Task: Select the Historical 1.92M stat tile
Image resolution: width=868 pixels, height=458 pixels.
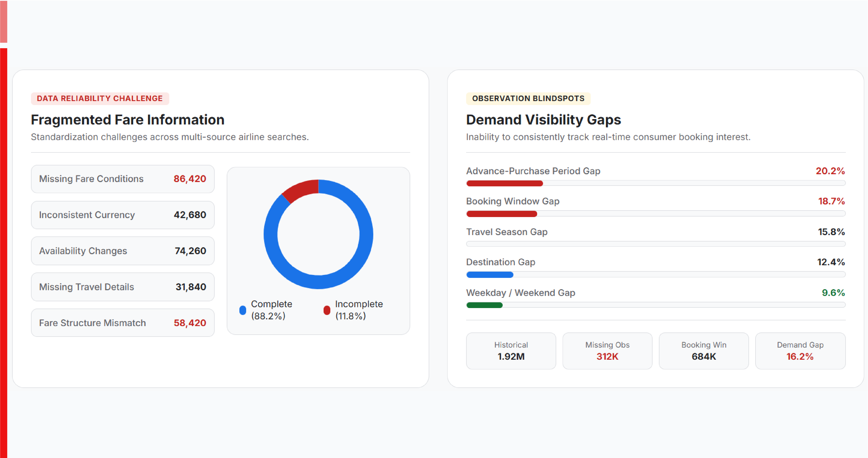Action: (x=511, y=351)
